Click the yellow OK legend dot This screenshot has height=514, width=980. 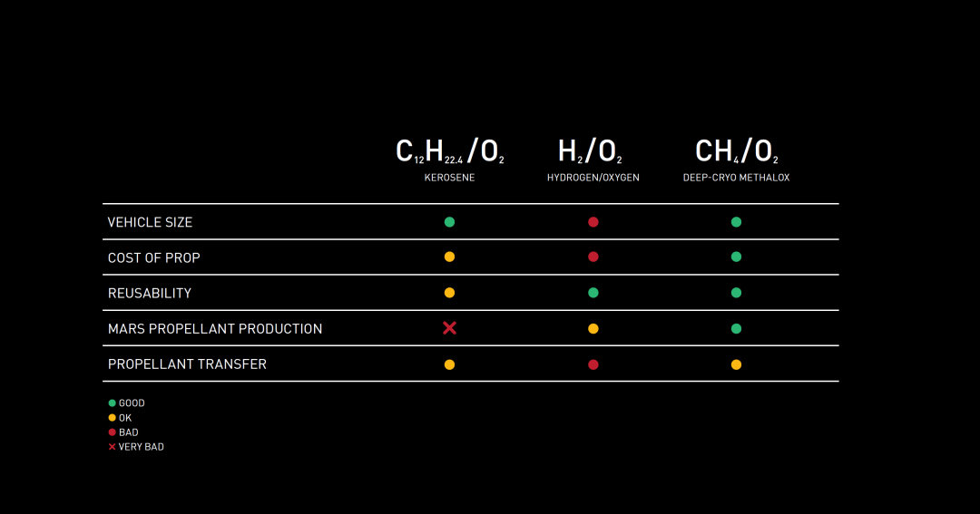pos(113,418)
